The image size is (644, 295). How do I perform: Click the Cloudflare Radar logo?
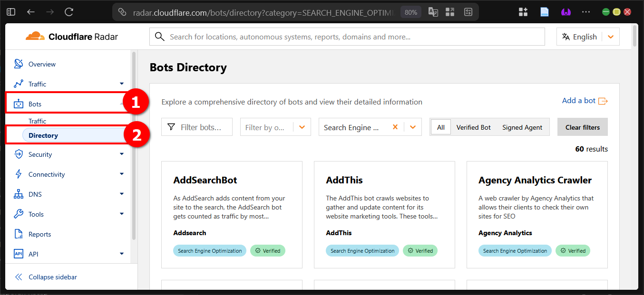point(71,36)
